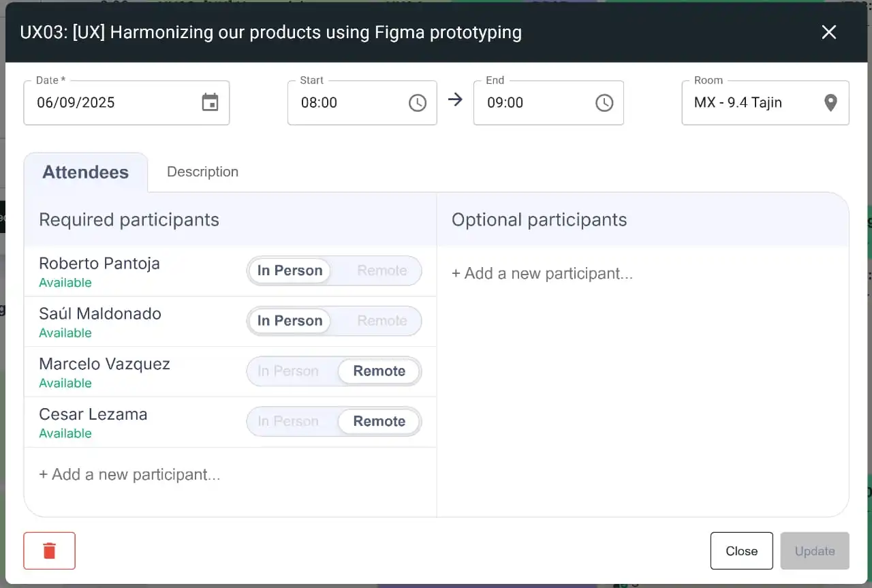Switch Cesar Lezama to In Person
872x588 pixels.
(287, 422)
